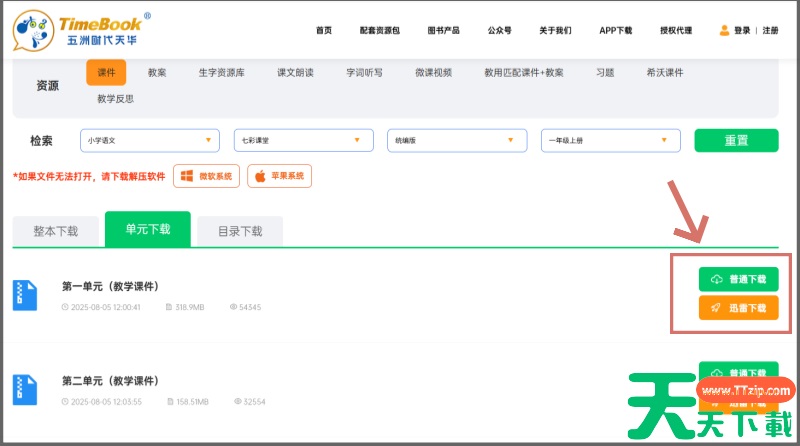
Task: Click the arrow of the 统编版 dropdown
Action: tap(511, 140)
